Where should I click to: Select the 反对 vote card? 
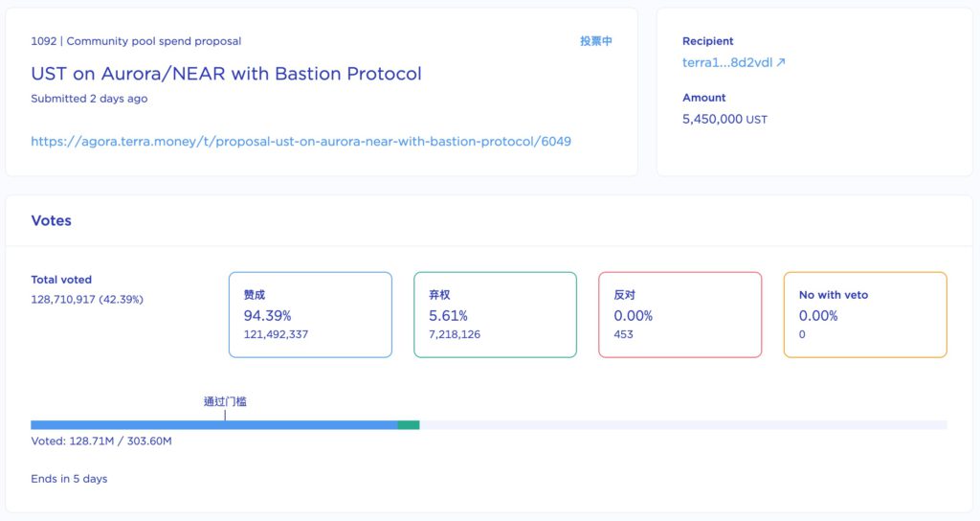coord(679,315)
